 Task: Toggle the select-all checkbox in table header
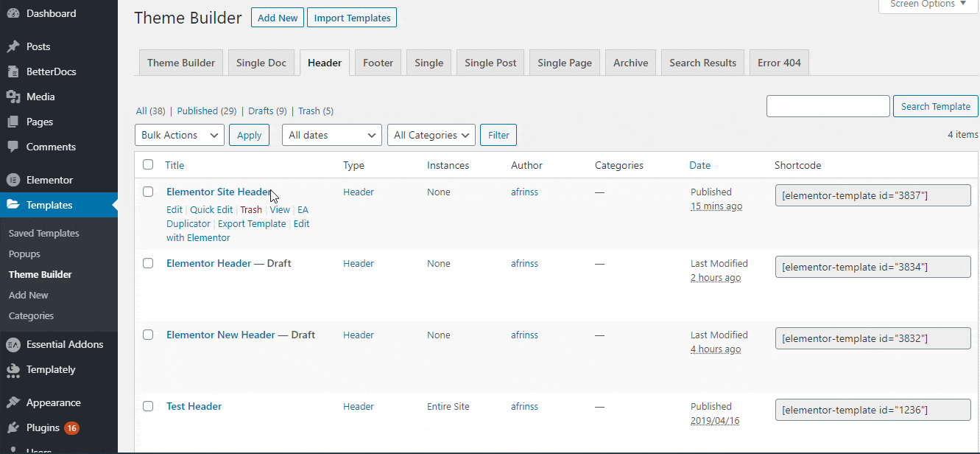148,165
